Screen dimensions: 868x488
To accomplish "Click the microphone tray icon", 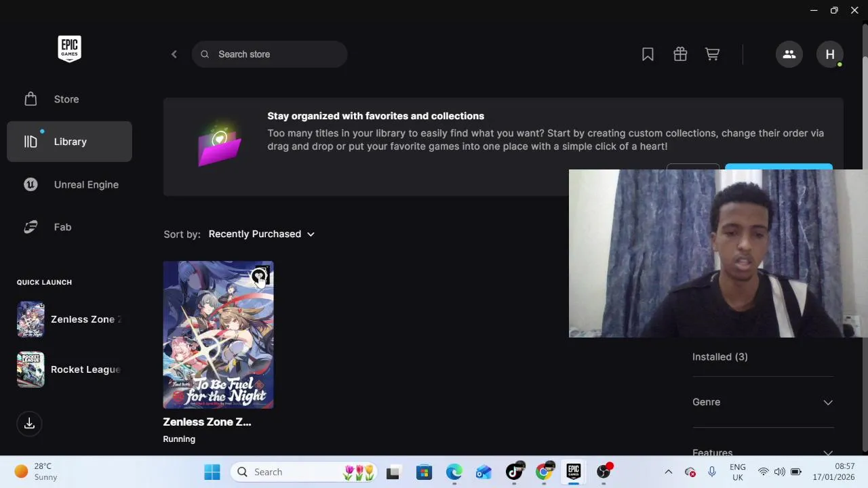I will pyautogui.click(x=711, y=472).
